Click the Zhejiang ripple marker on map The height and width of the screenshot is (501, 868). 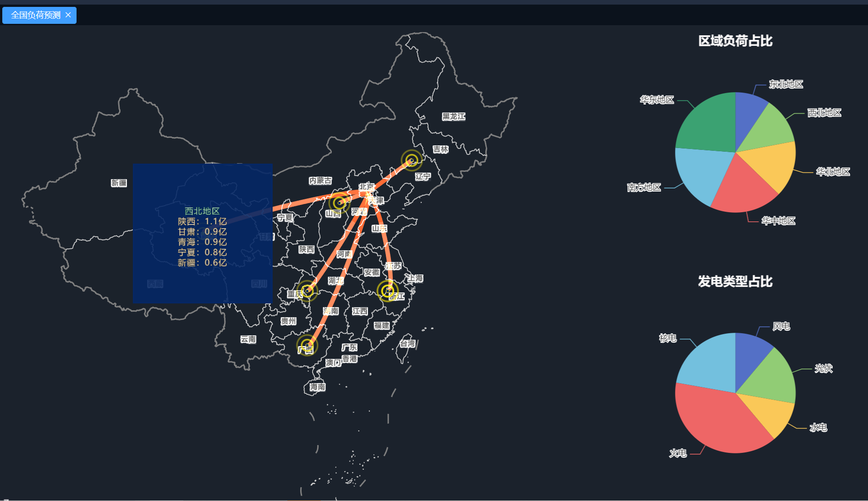pyautogui.click(x=387, y=291)
